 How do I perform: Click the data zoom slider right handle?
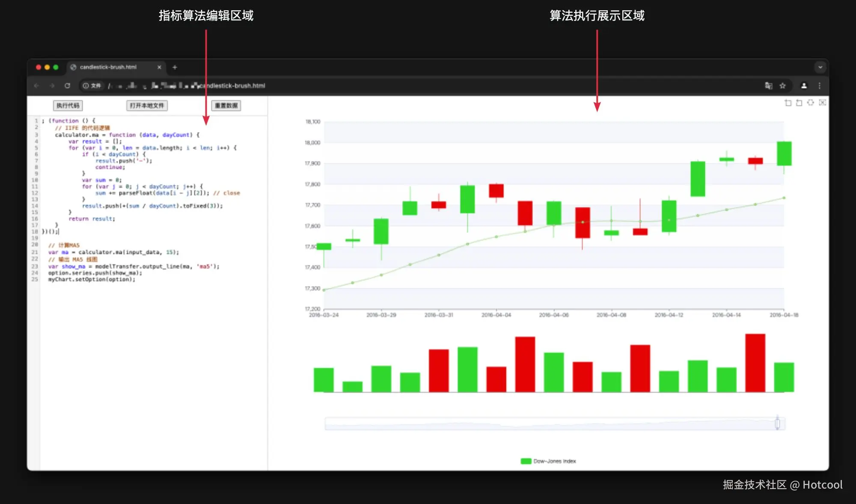777,424
